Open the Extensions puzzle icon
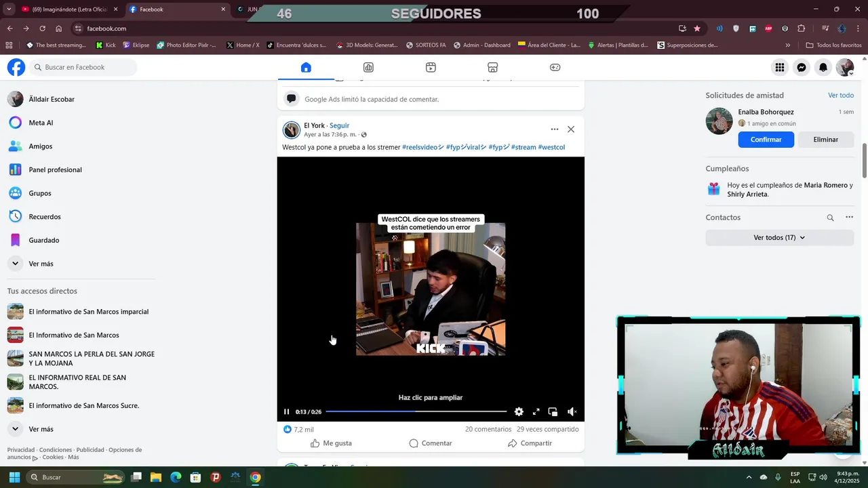Image resolution: width=868 pixels, height=488 pixels. click(802, 28)
